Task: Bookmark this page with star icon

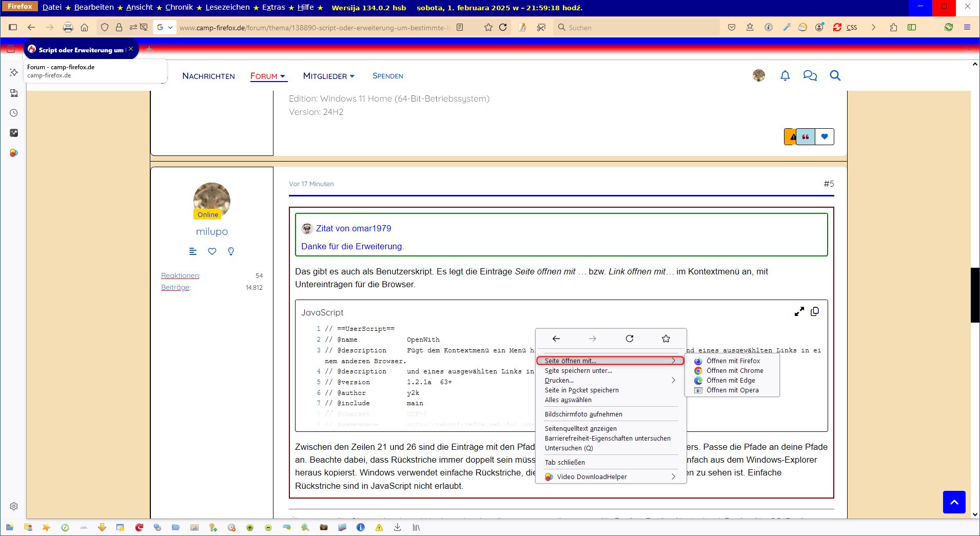Action: 488,27
